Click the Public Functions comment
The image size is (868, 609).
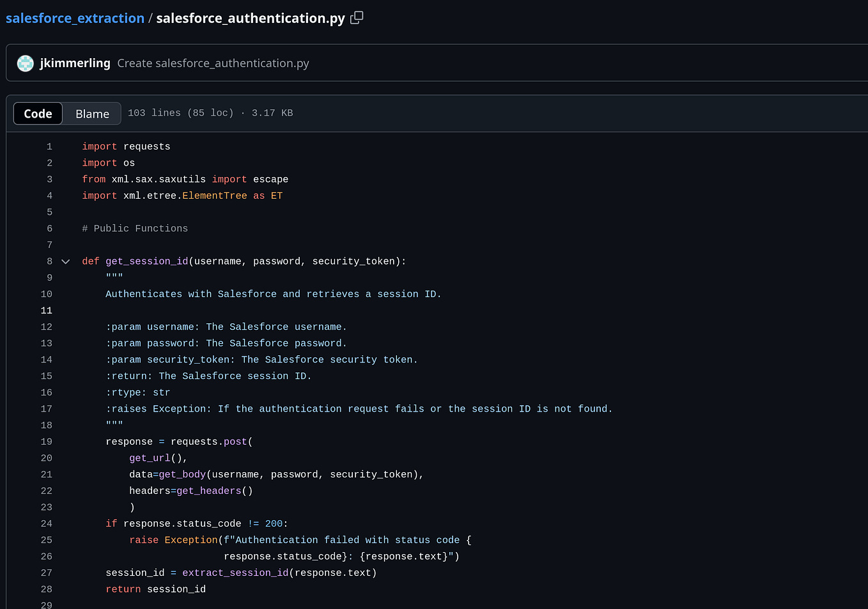[x=135, y=228]
